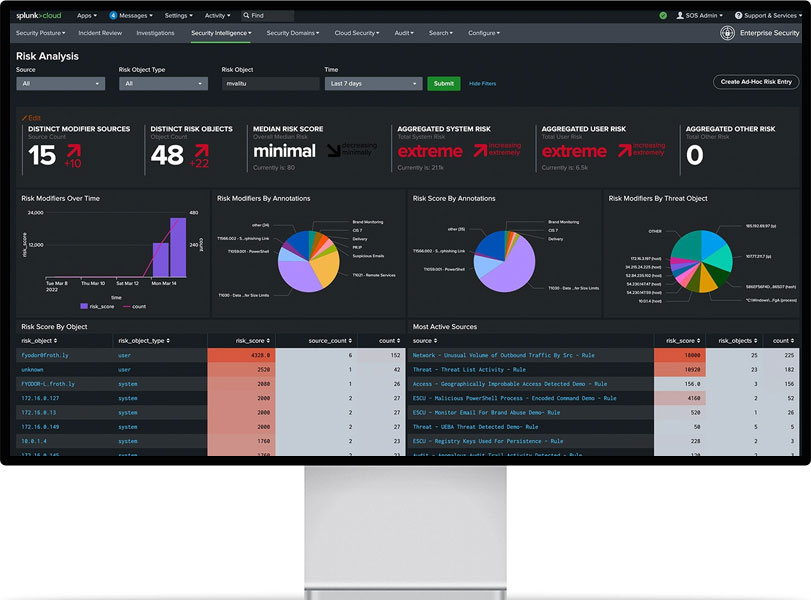This screenshot has height=600, width=811.
Task: Click the 10.0.1.4 risk object
Action: (34, 441)
